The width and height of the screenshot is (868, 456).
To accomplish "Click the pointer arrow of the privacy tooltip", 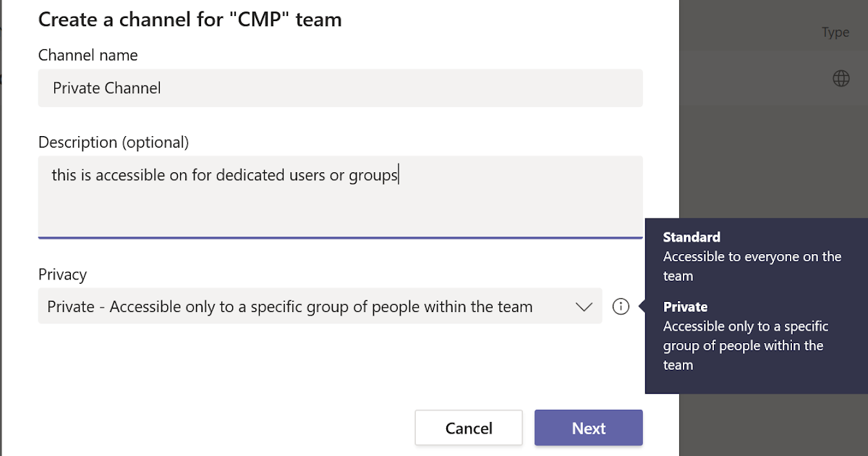I will [x=642, y=307].
